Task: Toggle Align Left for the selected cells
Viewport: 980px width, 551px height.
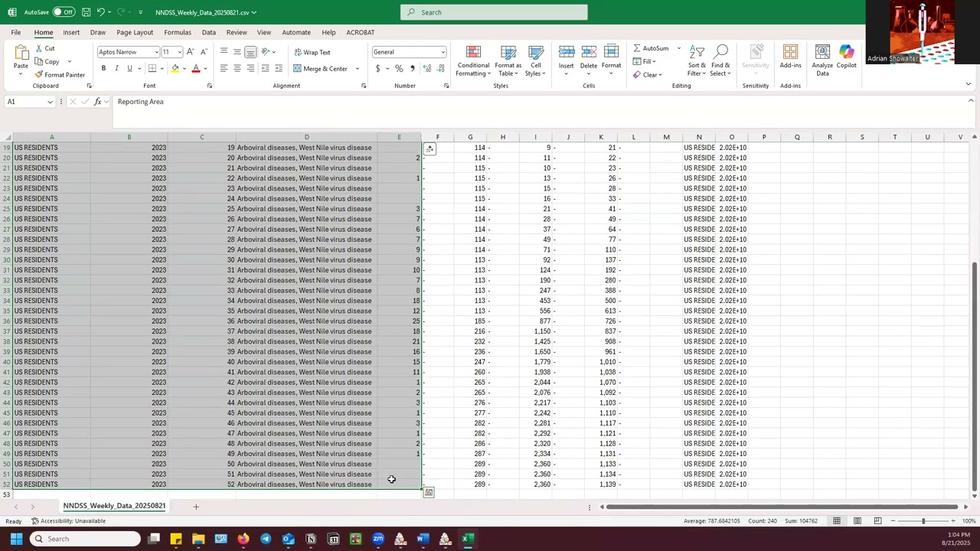Action: point(224,69)
